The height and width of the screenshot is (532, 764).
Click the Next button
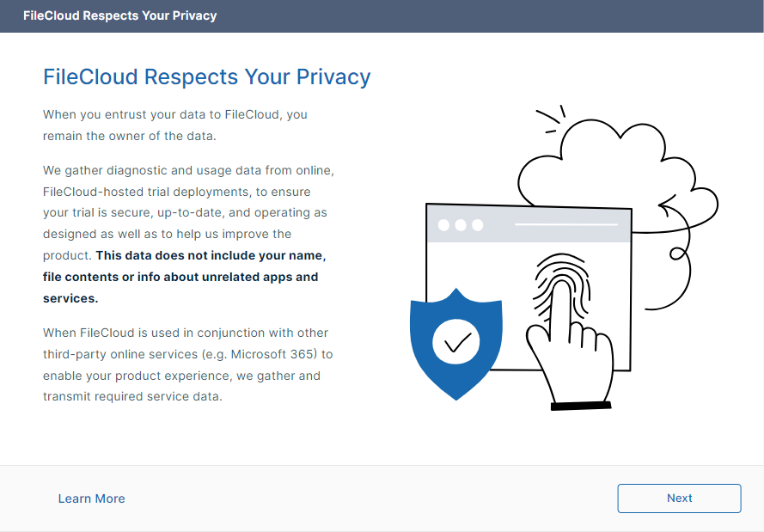[x=679, y=498]
